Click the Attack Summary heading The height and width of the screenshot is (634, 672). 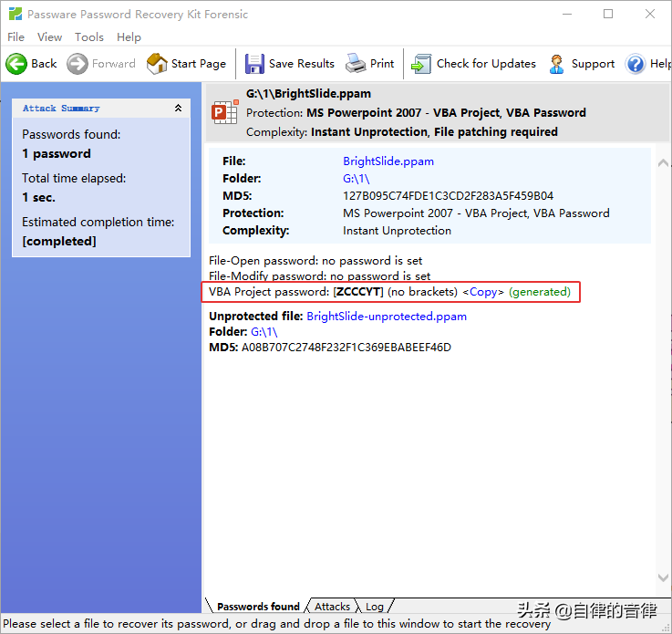point(61,108)
